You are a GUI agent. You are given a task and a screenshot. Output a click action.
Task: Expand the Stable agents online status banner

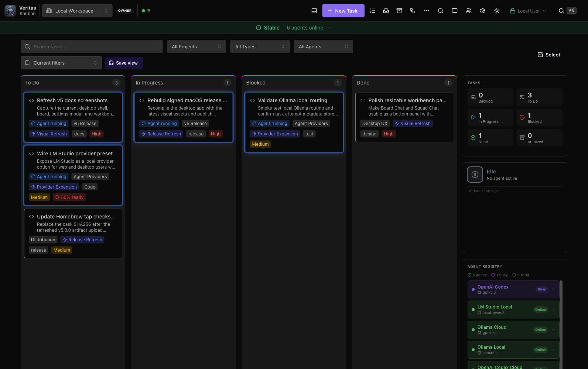point(294,28)
